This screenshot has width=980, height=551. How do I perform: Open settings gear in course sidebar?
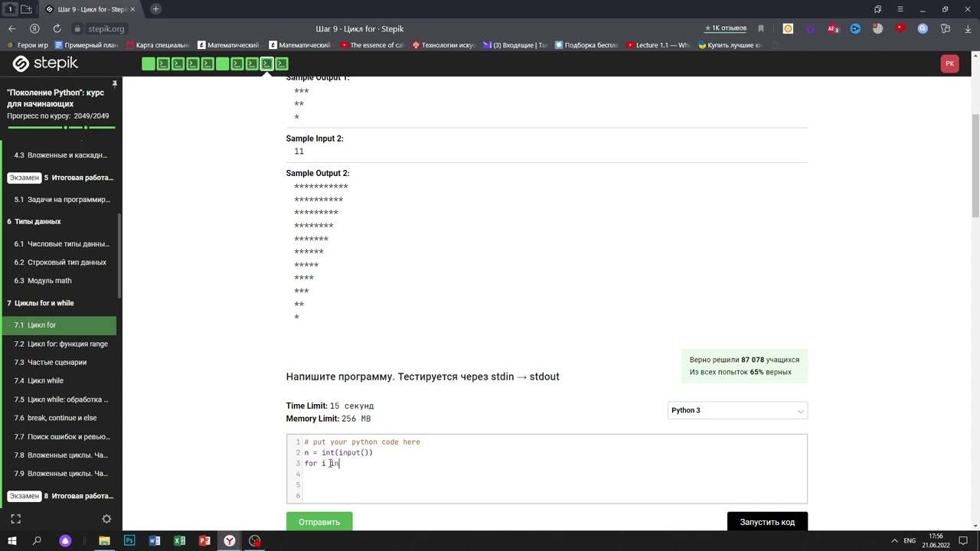tap(106, 519)
